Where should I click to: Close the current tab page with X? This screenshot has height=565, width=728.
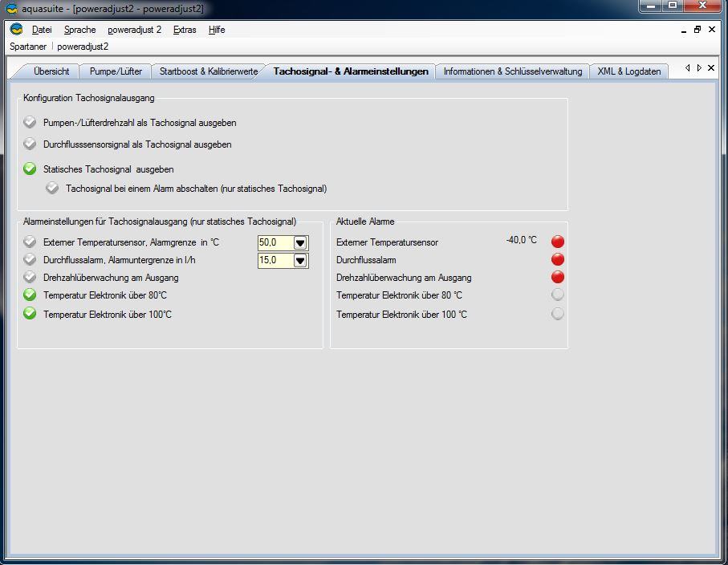pos(711,67)
